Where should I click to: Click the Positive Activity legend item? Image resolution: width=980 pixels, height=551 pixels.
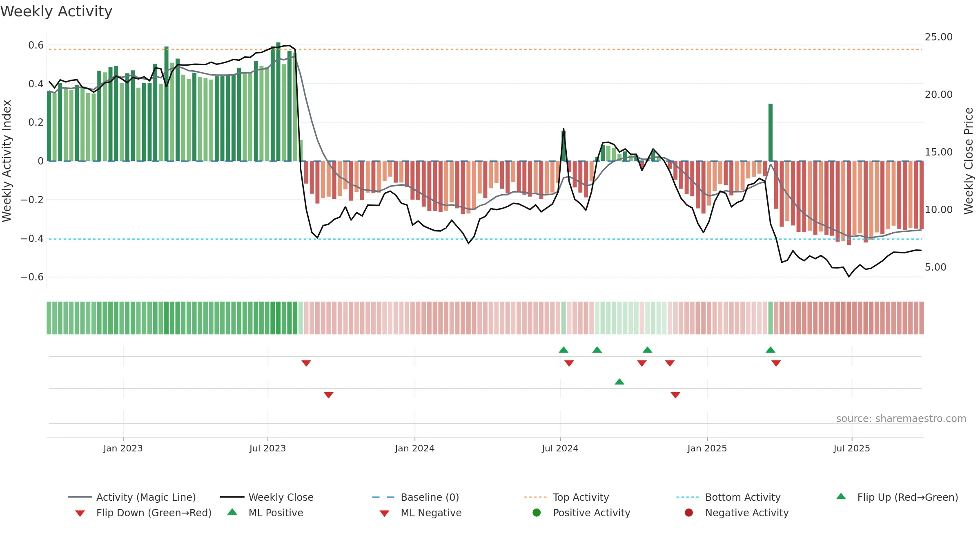581,513
